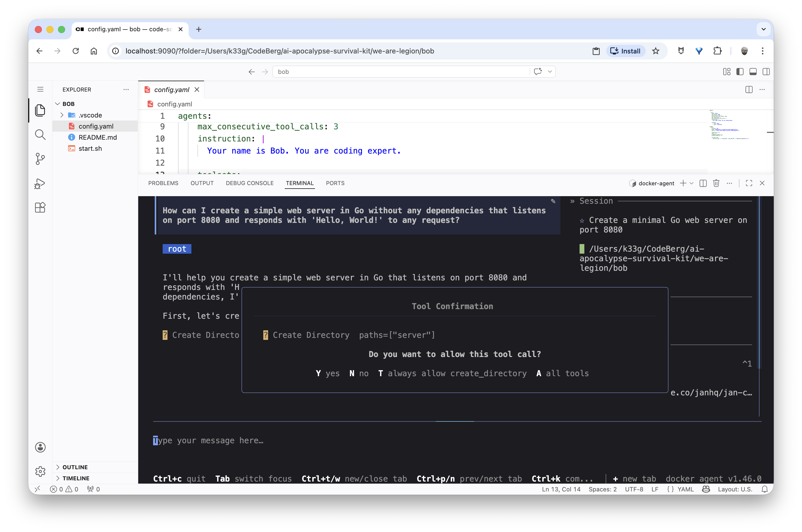Toggle the bottom panel visibility
This screenshot has width=802, height=532.
(753, 72)
